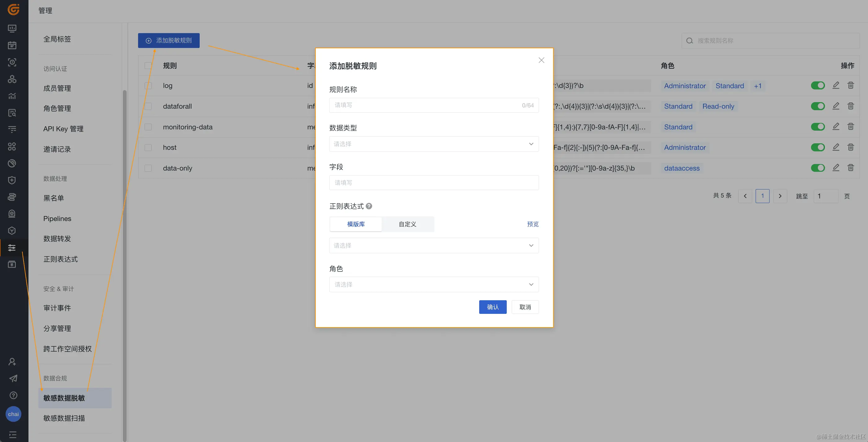Switch to the 自定义 tab
This screenshot has height=442, width=868.
point(407,224)
